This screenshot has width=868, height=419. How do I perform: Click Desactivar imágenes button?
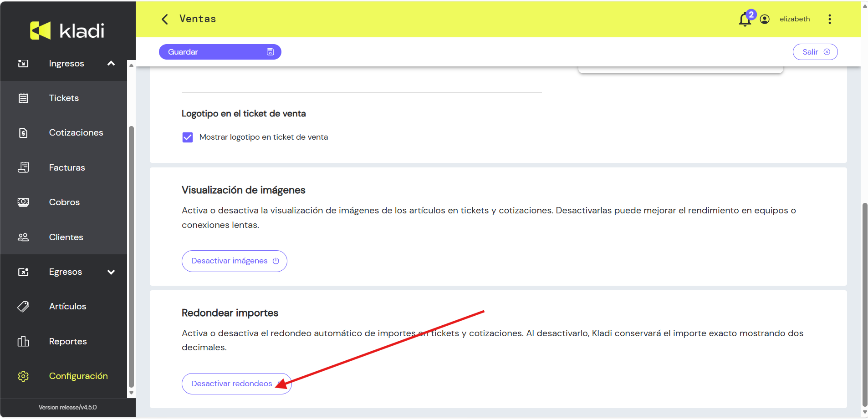(x=235, y=261)
